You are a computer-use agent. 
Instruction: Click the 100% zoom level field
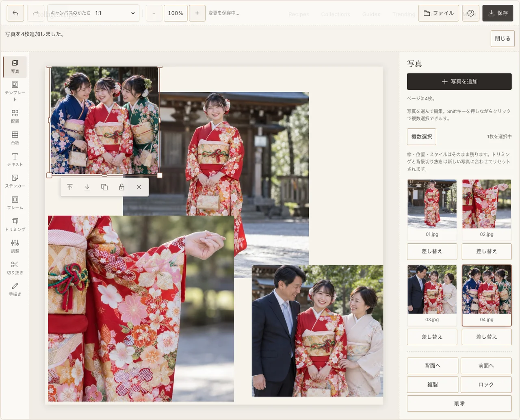(175, 13)
